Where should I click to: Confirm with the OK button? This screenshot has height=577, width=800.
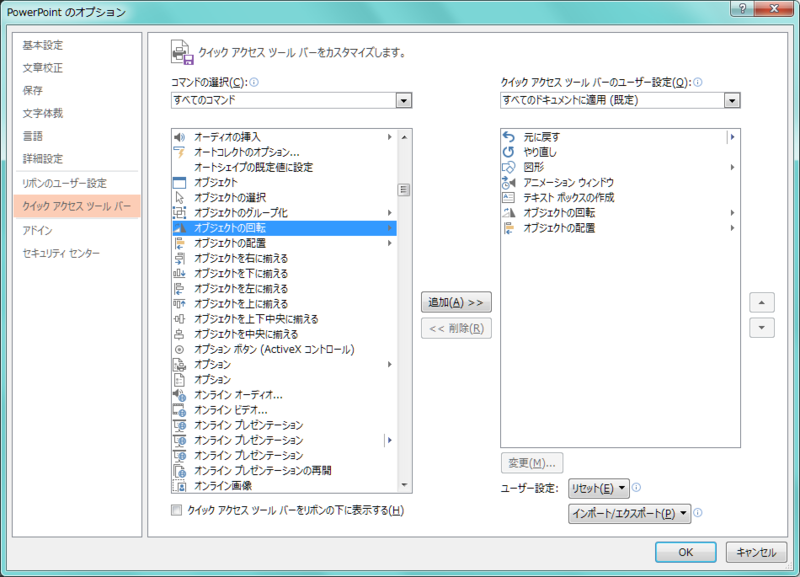[685, 552]
